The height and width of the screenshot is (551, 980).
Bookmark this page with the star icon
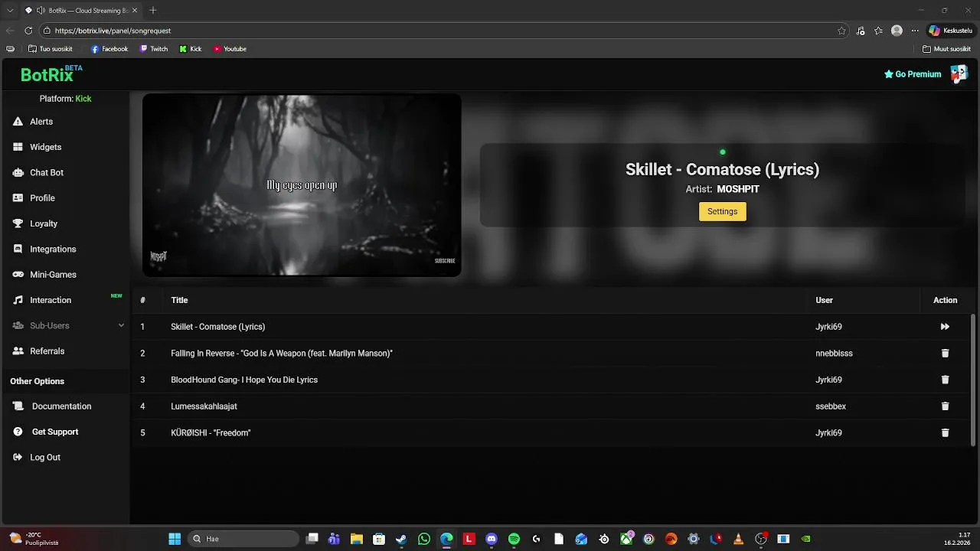pos(841,31)
